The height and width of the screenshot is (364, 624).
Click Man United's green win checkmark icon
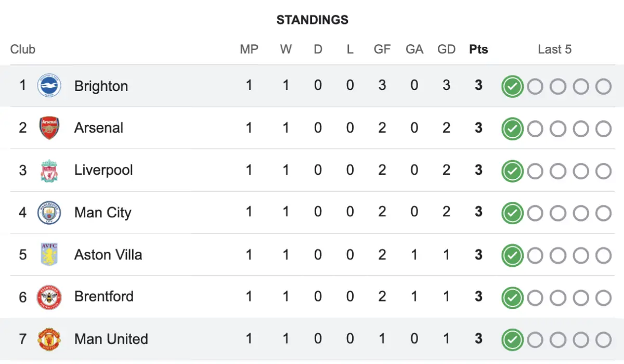coord(512,340)
